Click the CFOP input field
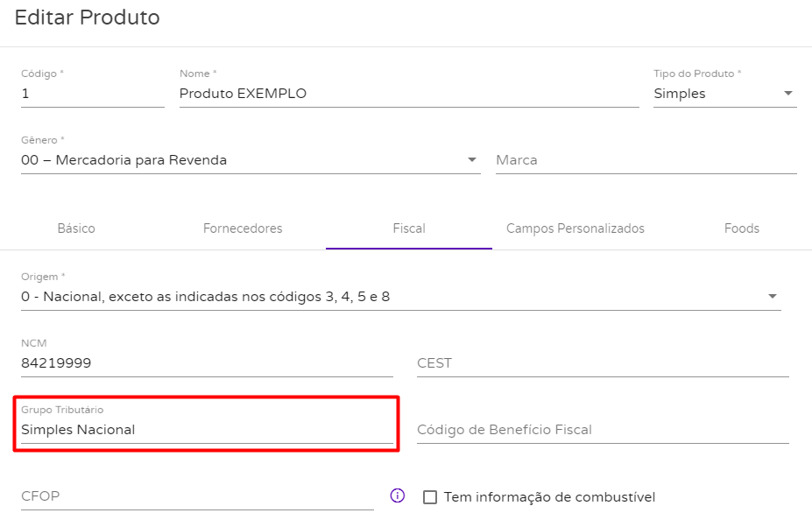Screen dimensions: 812x527 pyautogui.click(x=197, y=496)
